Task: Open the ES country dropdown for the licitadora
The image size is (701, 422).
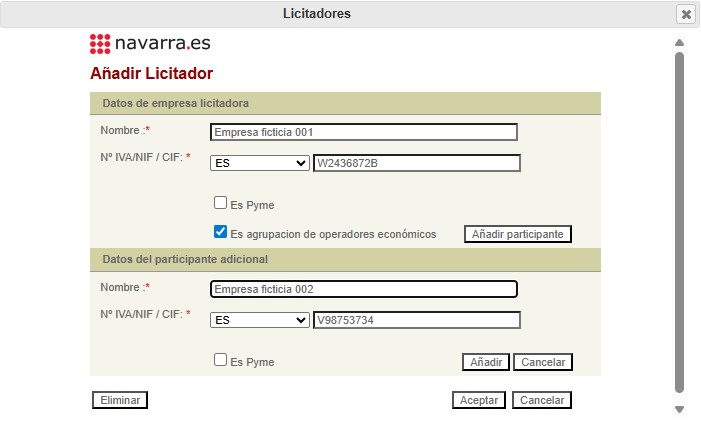Action: click(x=260, y=163)
